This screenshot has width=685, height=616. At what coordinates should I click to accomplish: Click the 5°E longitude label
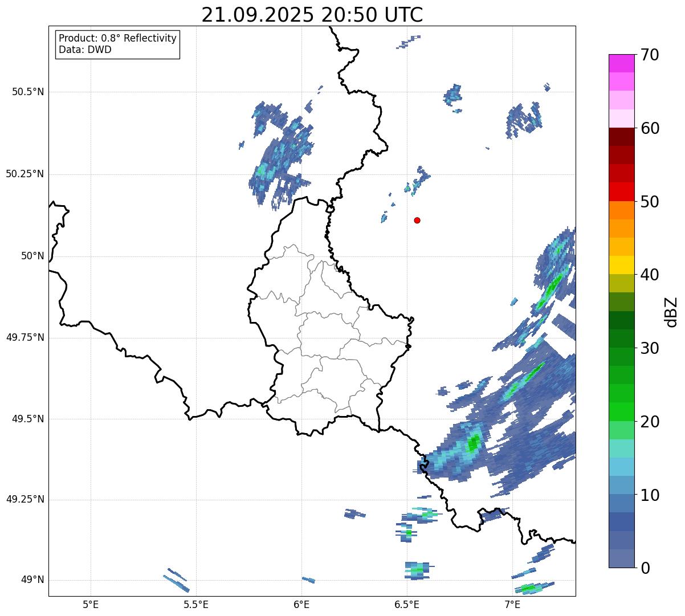[91, 604]
